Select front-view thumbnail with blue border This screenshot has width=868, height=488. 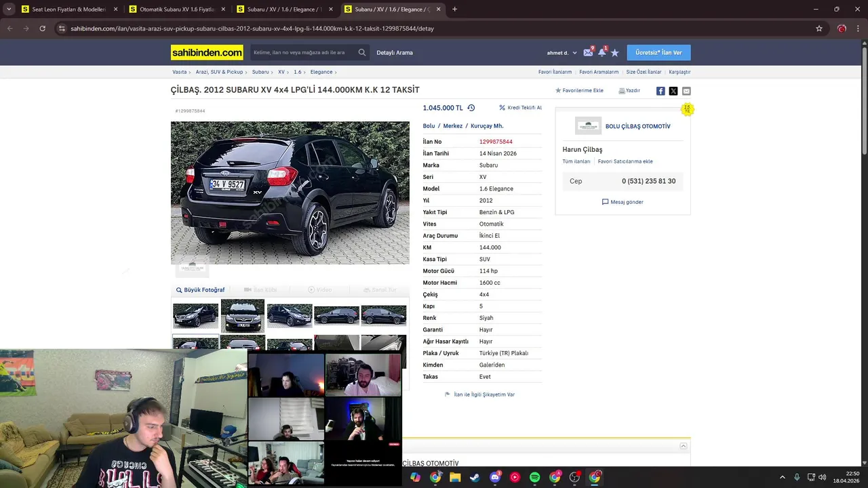tap(242, 316)
